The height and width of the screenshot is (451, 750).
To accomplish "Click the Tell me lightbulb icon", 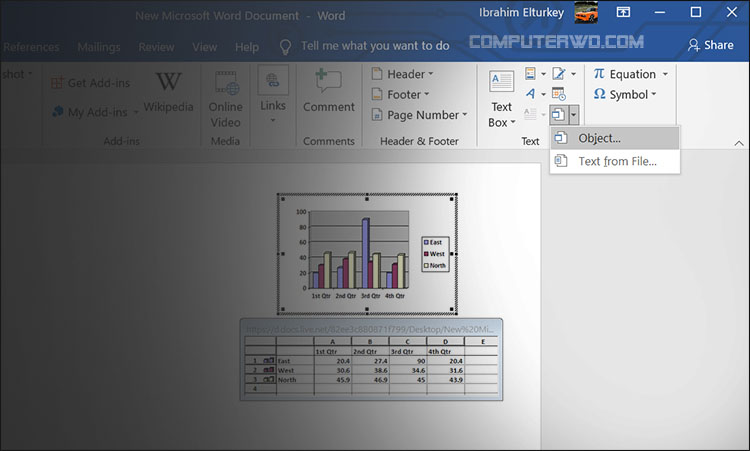I will click(x=285, y=46).
